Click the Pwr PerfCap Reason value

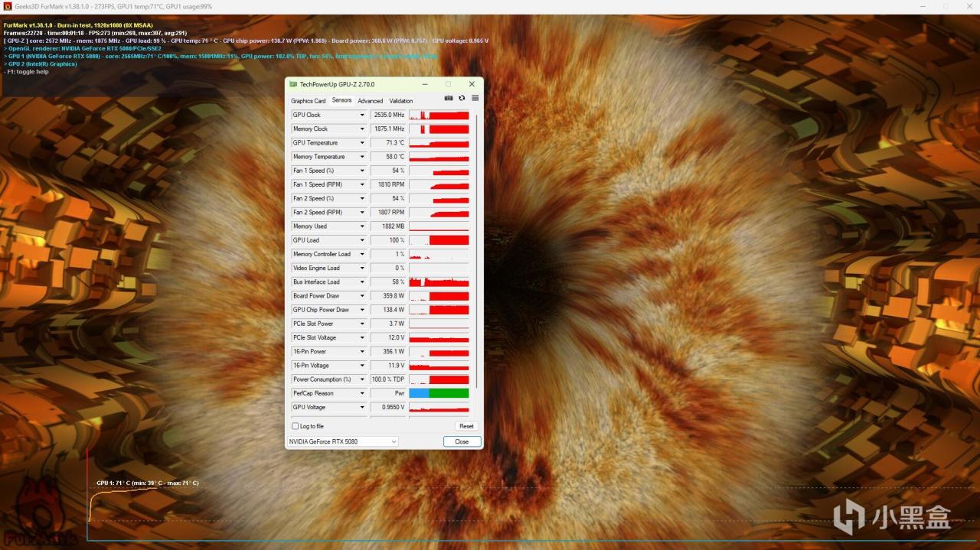(x=388, y=393)
